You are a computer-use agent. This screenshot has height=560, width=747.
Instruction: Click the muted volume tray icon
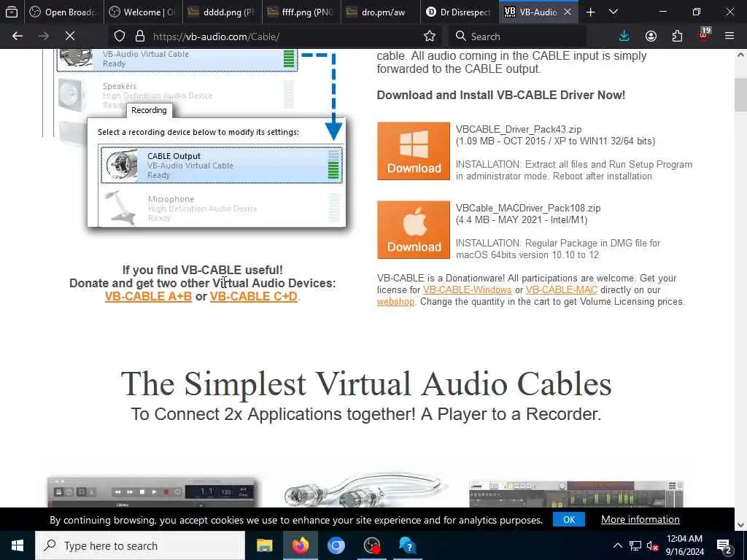point(653,546)
